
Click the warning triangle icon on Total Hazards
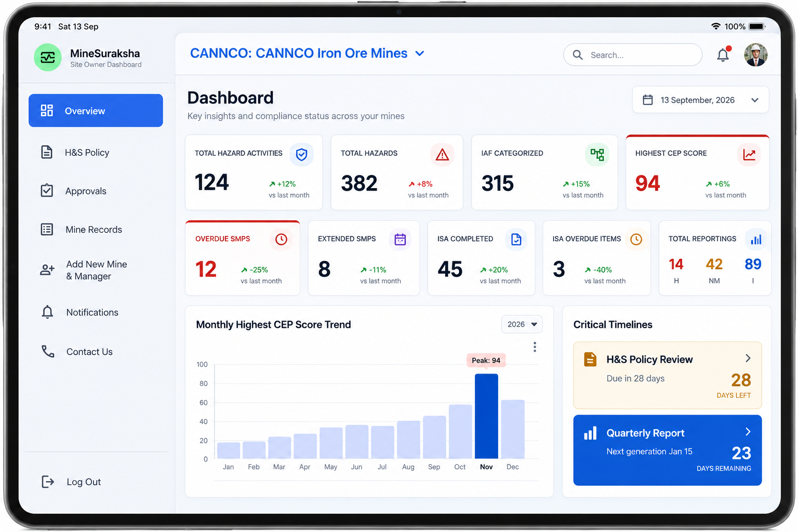[442, 154]
